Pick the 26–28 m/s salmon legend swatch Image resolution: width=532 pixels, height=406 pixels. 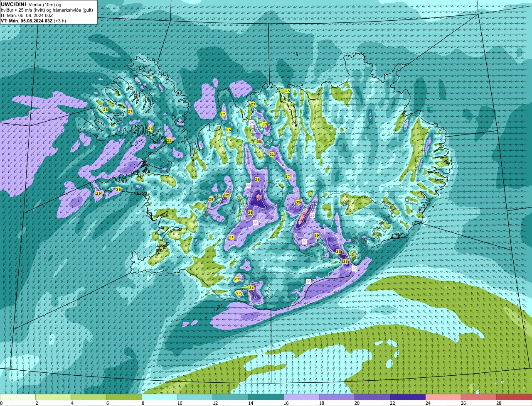479,397
